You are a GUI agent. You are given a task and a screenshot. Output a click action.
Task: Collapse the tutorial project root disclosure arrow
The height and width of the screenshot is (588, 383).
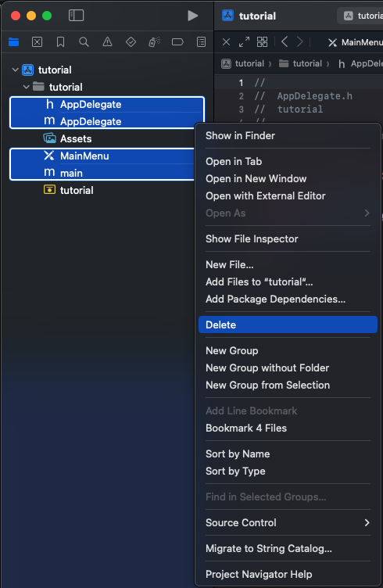click(x=16, y=70)
